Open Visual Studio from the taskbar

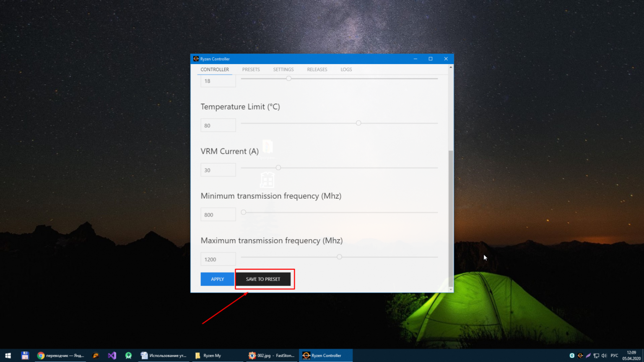112,355
